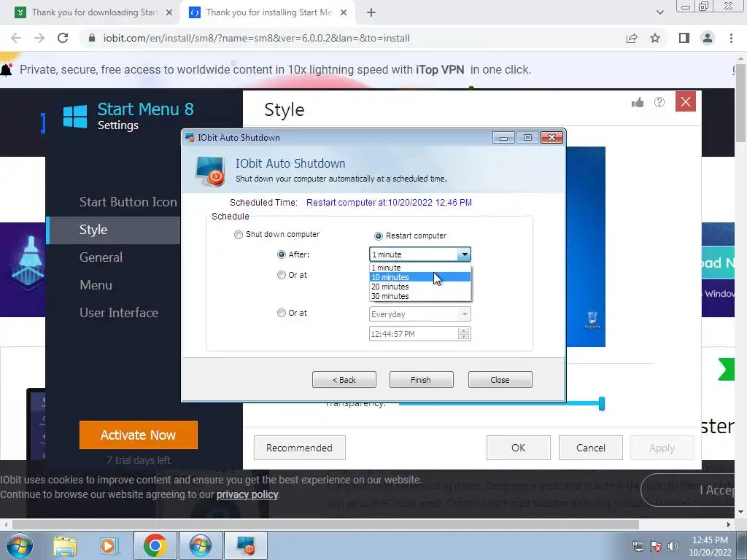Image resolution: width=747 pixels, height=560 pixels.
Task: Open the Windows Start orb
Action: pyautogui.click(x=20, y=545)
